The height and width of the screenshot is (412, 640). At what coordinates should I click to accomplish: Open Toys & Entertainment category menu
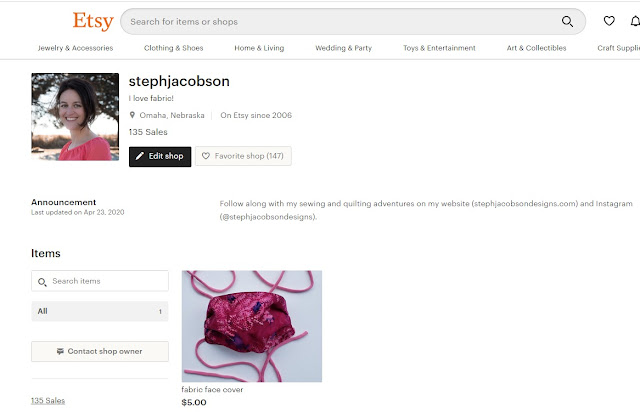pos(439,48)
